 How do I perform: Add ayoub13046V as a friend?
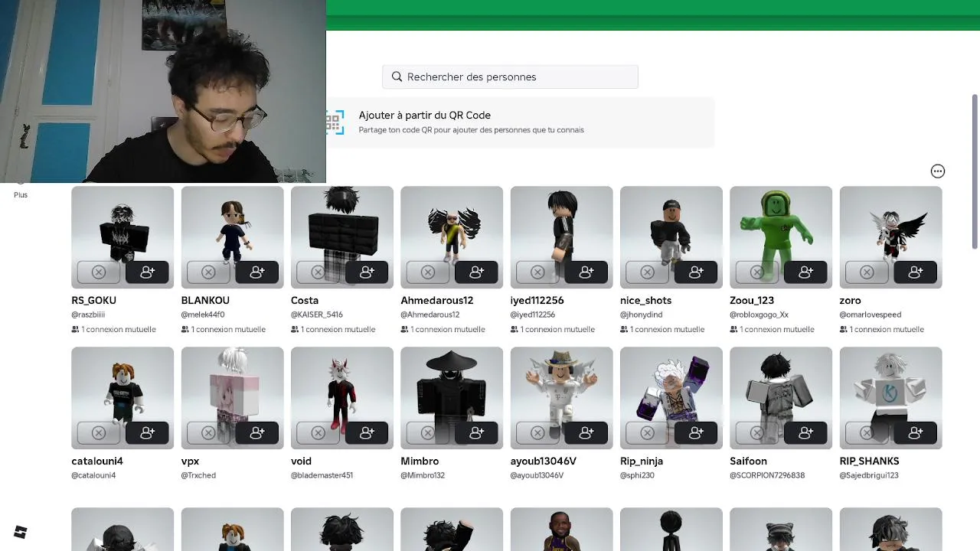coord(586,432)
